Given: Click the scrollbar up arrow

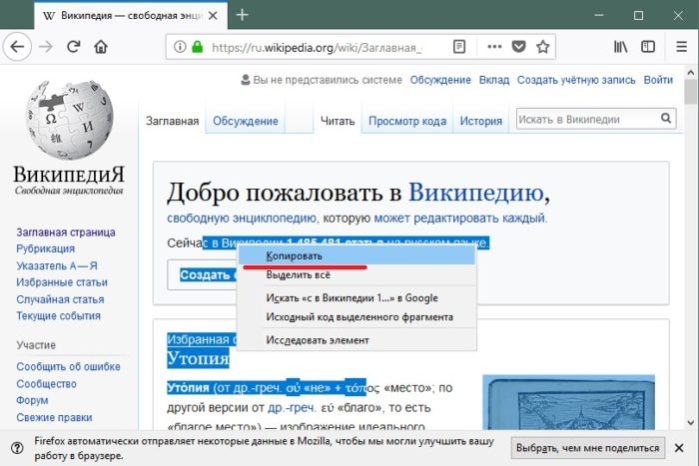Looking at the screenshot, I should click(x=691, y=73).
